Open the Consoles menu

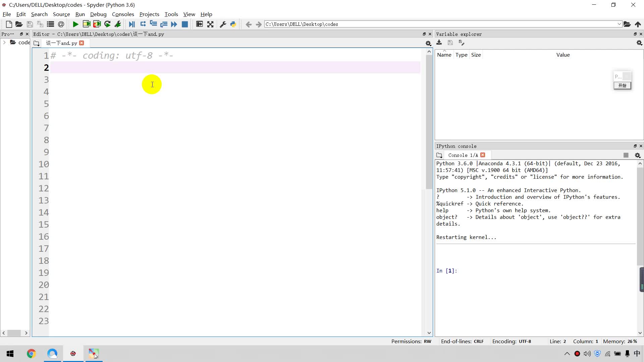(123, 14)
